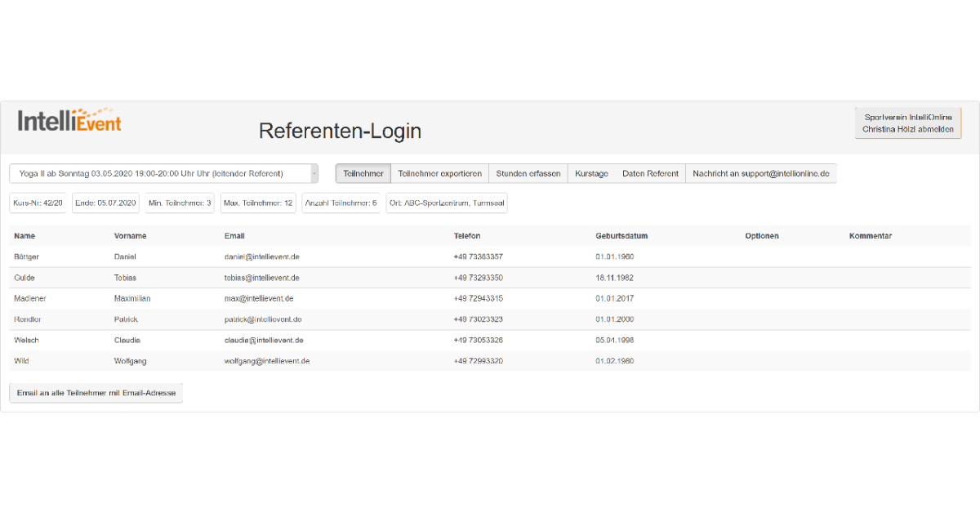Click Nachricht an support@intellionline.de
The image size is (980, 513).
tap(761, 173)
